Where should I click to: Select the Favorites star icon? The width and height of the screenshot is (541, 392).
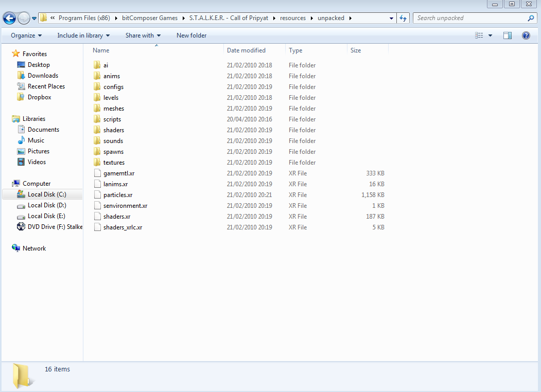click(x=16, y=54)
